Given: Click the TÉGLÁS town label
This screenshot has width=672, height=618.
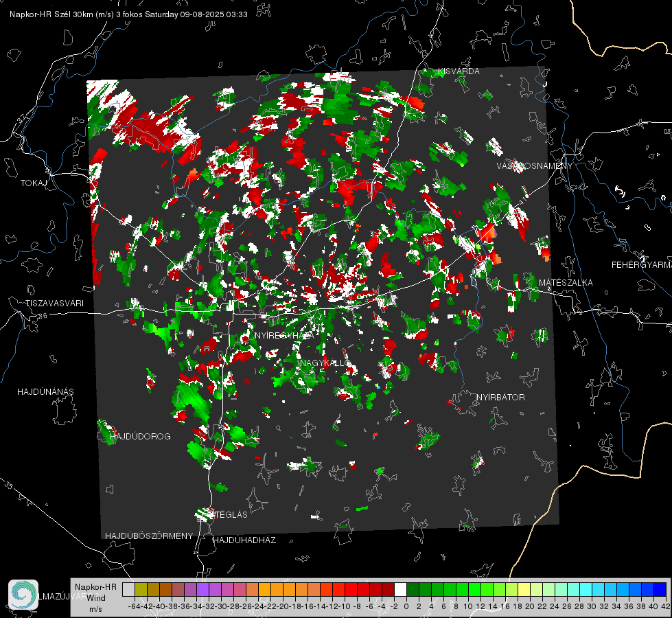Looking at the screenshot, I should (x=231, y=515).
